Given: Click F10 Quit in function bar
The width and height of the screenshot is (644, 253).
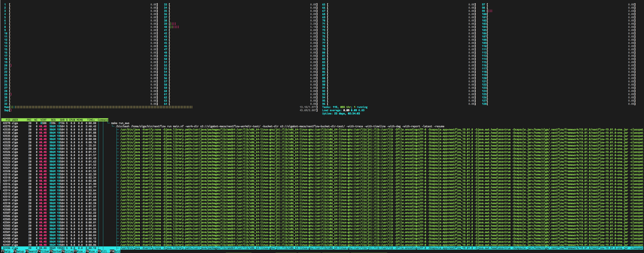Looking at the screenshot, I should 115,251.
